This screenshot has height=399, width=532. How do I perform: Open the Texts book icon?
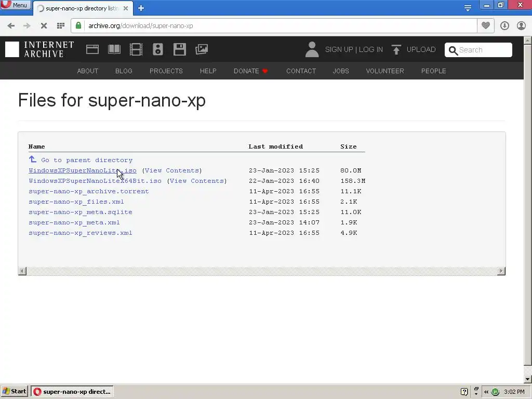coord(114,49)
